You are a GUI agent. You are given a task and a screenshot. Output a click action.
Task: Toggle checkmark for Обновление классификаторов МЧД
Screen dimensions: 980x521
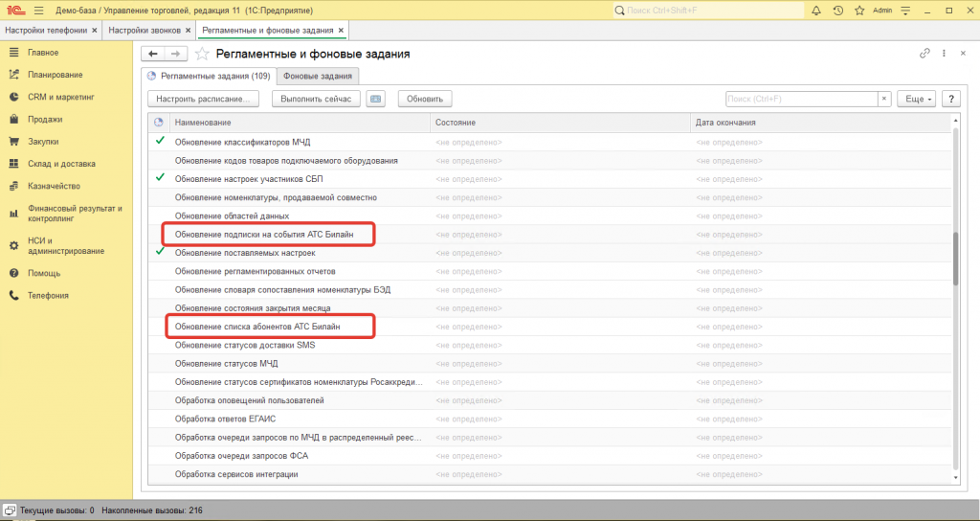(160, 141)
